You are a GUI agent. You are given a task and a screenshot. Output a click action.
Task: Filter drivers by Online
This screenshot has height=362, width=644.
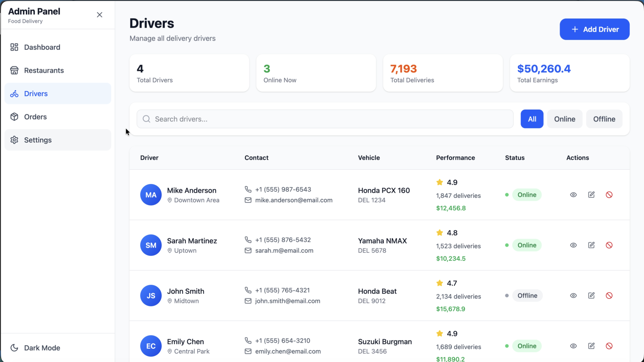pos(564,119)
